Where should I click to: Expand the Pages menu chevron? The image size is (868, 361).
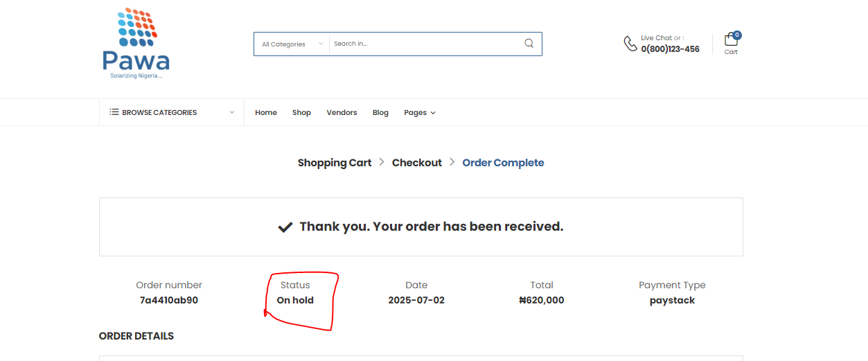pyautogui.click(x=433, y=113)
